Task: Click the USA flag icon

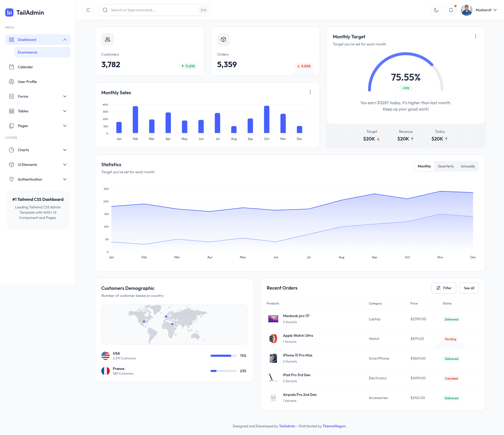Action: point(106,356)
